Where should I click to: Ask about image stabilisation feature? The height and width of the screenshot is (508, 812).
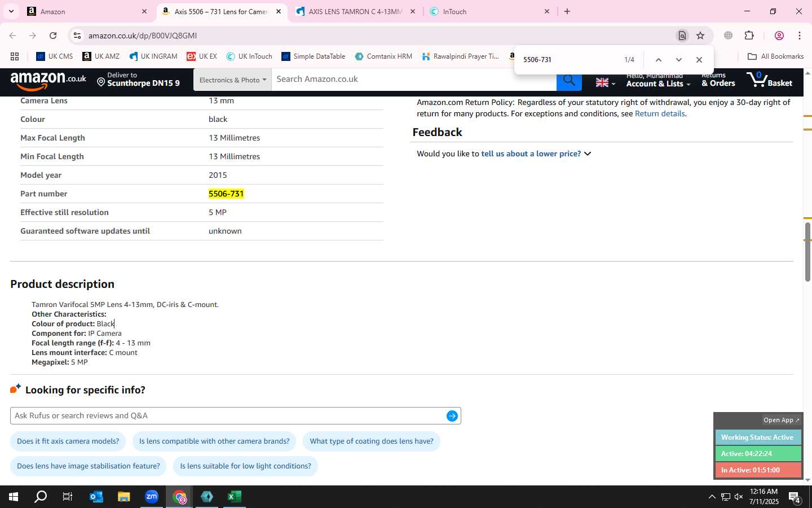tap(89, 466)
